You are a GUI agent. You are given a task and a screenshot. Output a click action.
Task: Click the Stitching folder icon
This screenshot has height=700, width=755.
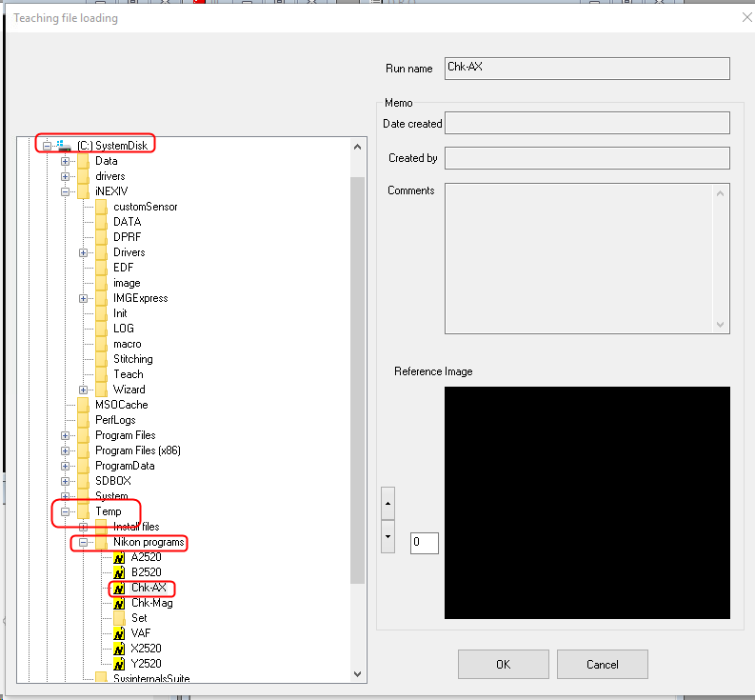coord(102,359)
